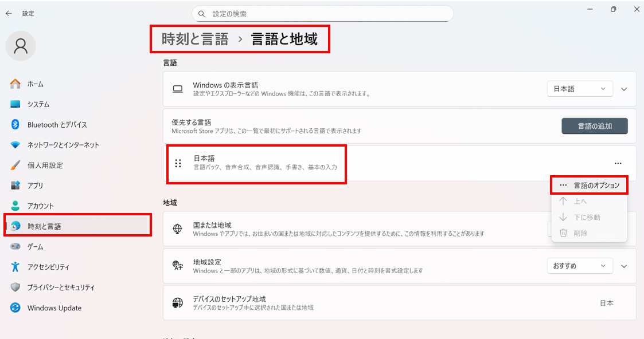The width and height of the screenshot is (644, 339).
Task: Open アクセシビリティ settings
Action: pyautogui.click(x=48, y=267)
